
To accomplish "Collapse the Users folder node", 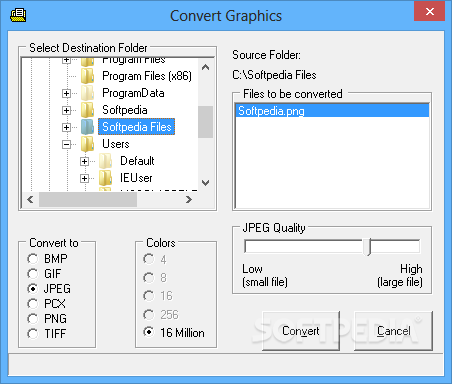I will 66,144.
